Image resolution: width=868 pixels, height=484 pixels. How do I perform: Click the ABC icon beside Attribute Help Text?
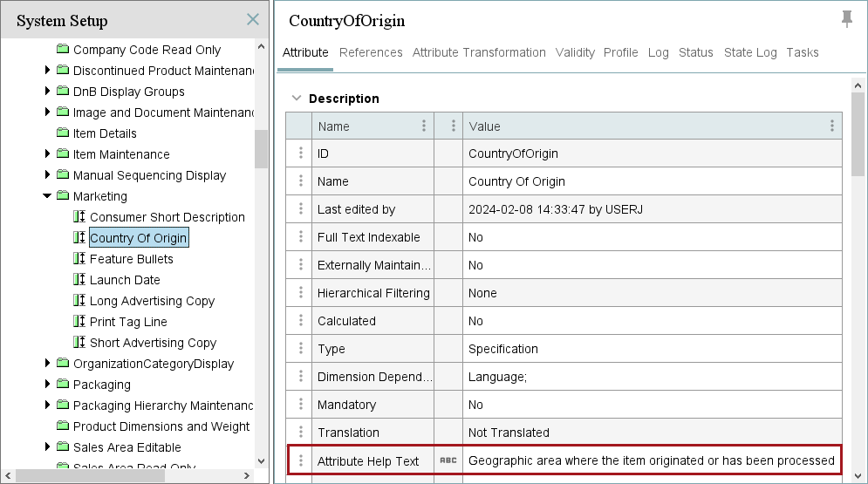click(x=448, y=460)
